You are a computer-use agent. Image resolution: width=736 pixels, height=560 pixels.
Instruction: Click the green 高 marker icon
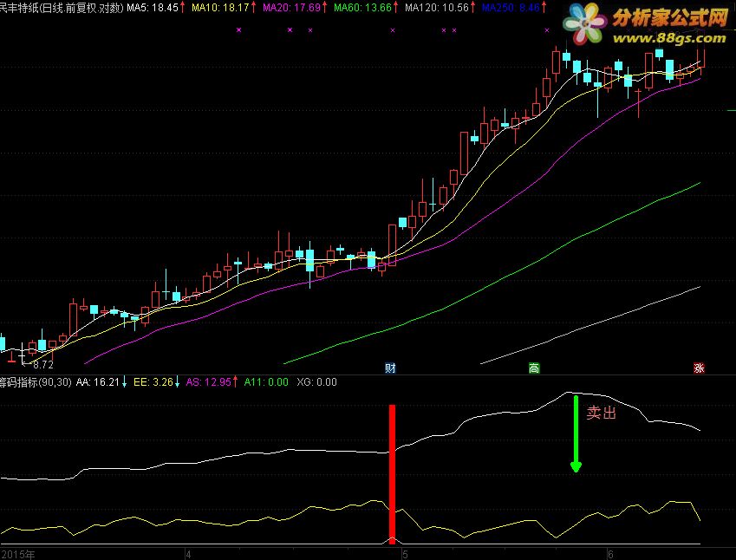click(534, 368)
